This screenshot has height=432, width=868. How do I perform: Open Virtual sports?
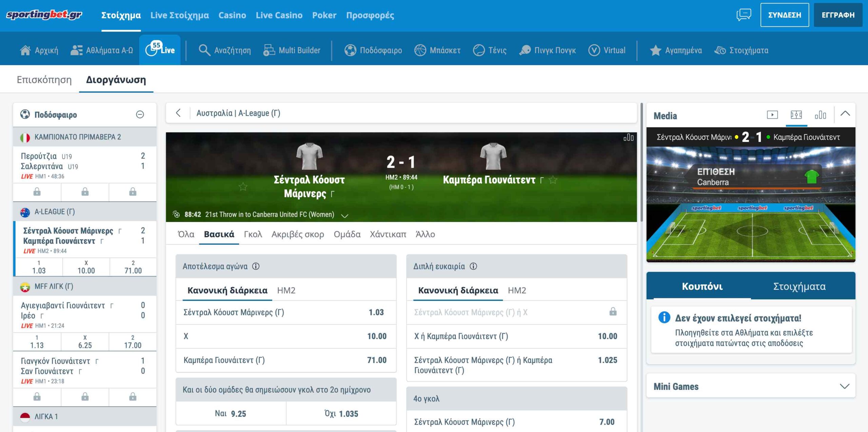click(x=607, y=50)
